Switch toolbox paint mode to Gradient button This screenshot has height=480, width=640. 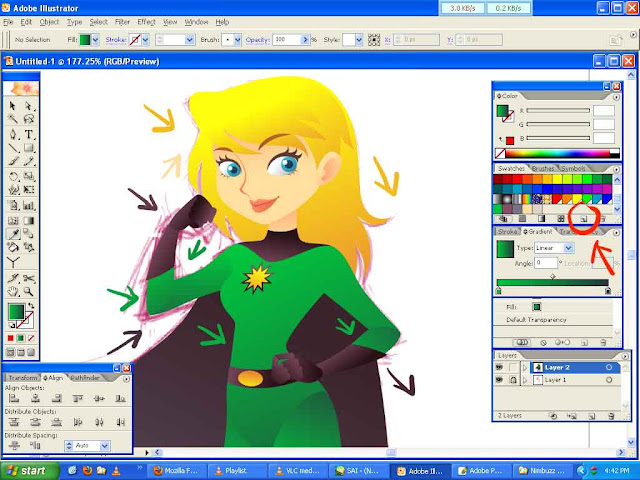click(21, 338)
